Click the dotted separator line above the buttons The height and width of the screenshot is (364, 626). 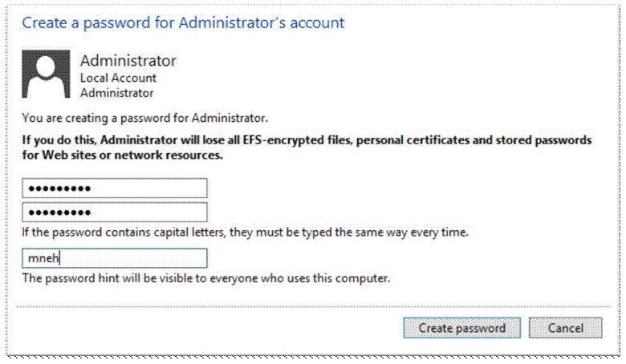point(313,306)
